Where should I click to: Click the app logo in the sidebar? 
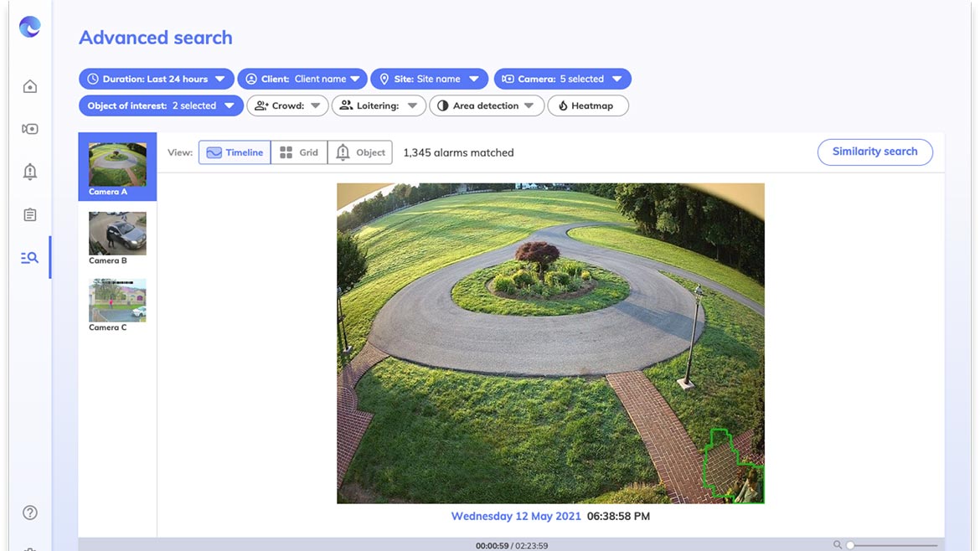coord(30,27)
